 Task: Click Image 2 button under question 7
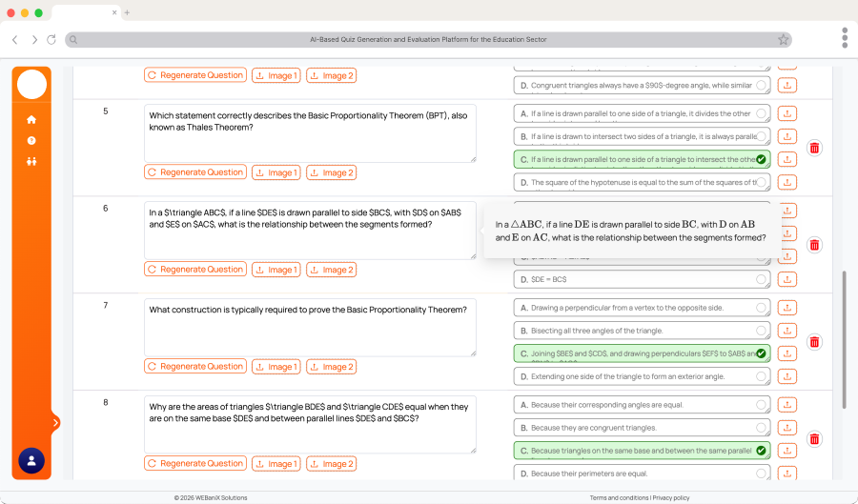click(331, 367)
